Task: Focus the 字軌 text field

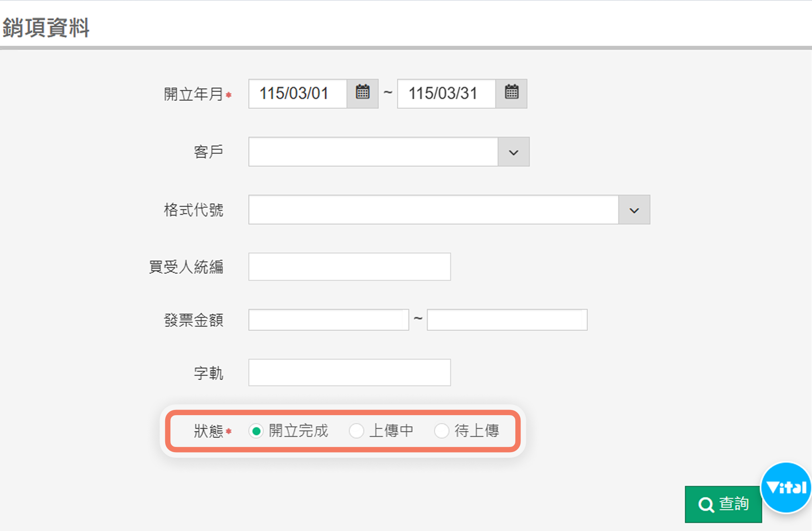Action: pyautogui.click(x=349, y=373)
